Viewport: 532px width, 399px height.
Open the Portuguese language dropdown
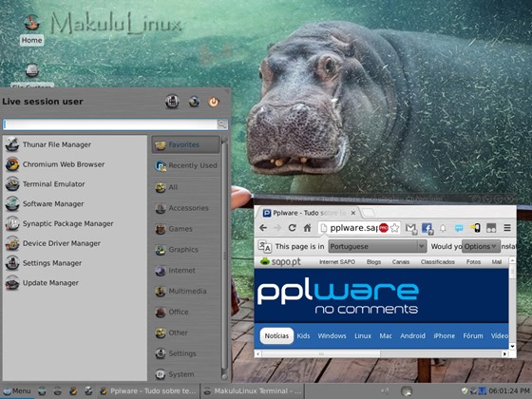point(377,246)
